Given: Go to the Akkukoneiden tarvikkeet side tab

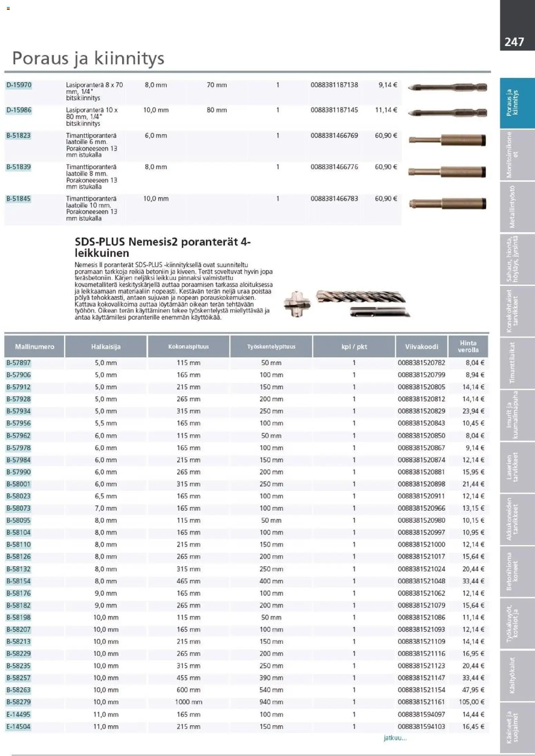Looking at the screenshot, I should coord(517,520).
